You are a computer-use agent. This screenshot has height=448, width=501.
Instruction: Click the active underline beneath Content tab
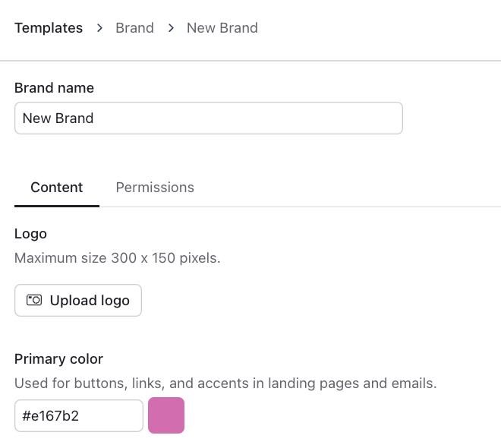click(57, 206)
